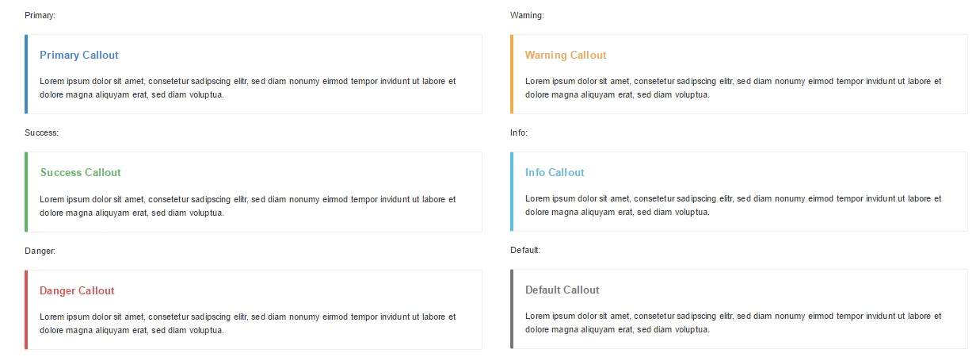Click the lorem ipsum text in Primary callout
Screen dimensions: 980x357
pyautogui.click(x=248, y=87)
